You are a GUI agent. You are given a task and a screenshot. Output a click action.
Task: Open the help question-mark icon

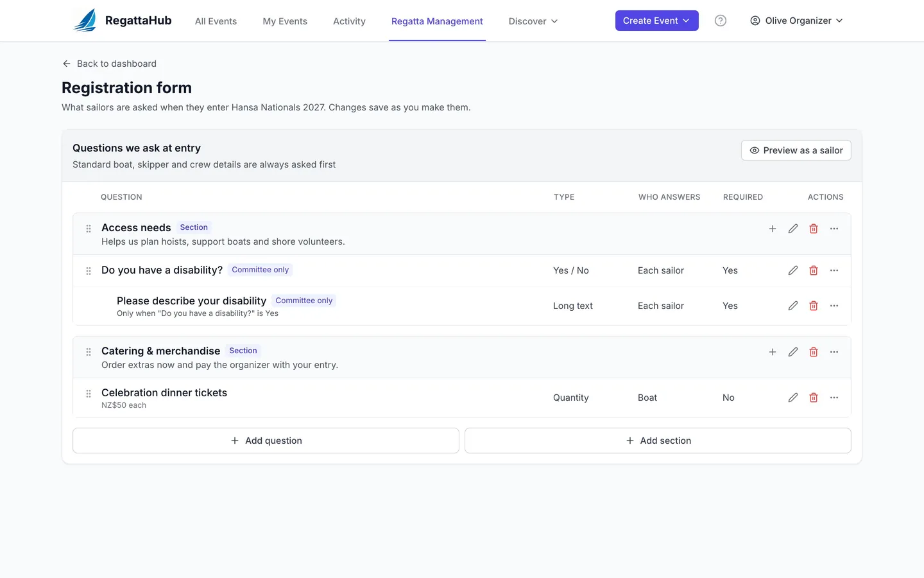click(x=721, y=21)
